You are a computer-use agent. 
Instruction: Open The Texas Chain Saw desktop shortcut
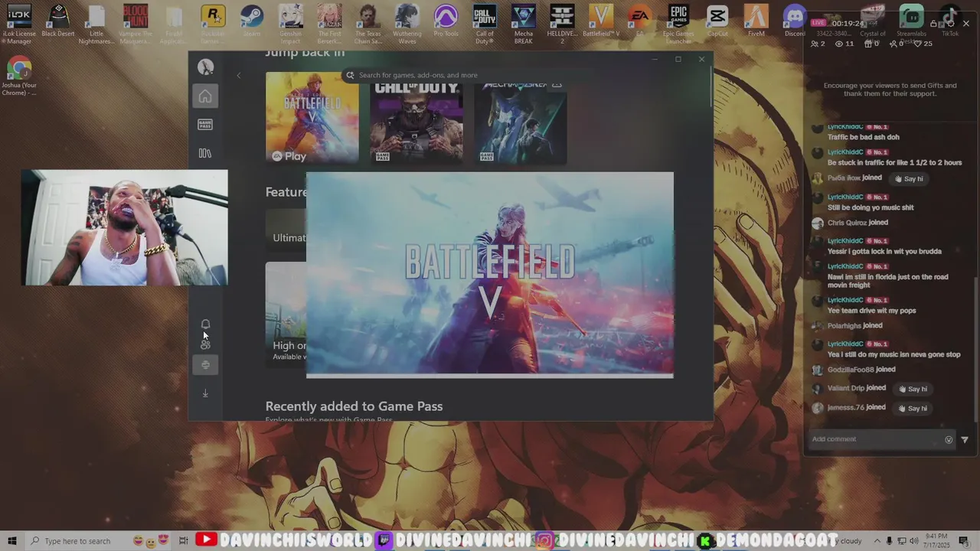point(368,24)
